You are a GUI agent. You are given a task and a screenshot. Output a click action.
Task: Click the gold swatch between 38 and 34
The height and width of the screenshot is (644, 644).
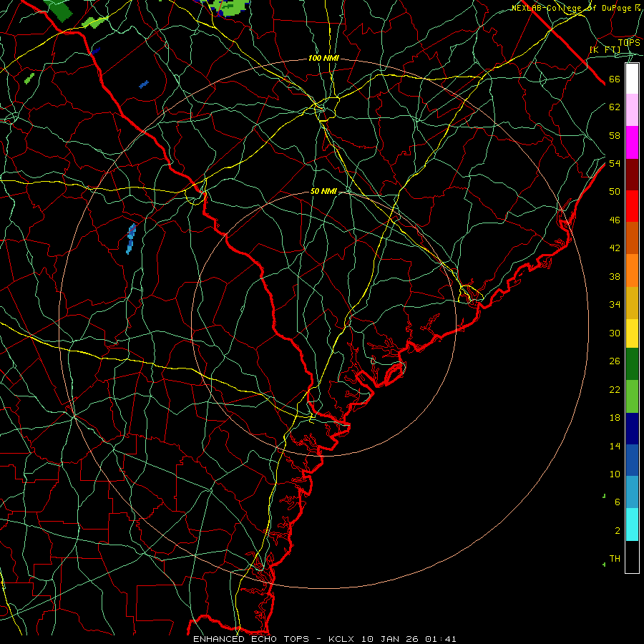pyautogui.click(x=632, y=303)
